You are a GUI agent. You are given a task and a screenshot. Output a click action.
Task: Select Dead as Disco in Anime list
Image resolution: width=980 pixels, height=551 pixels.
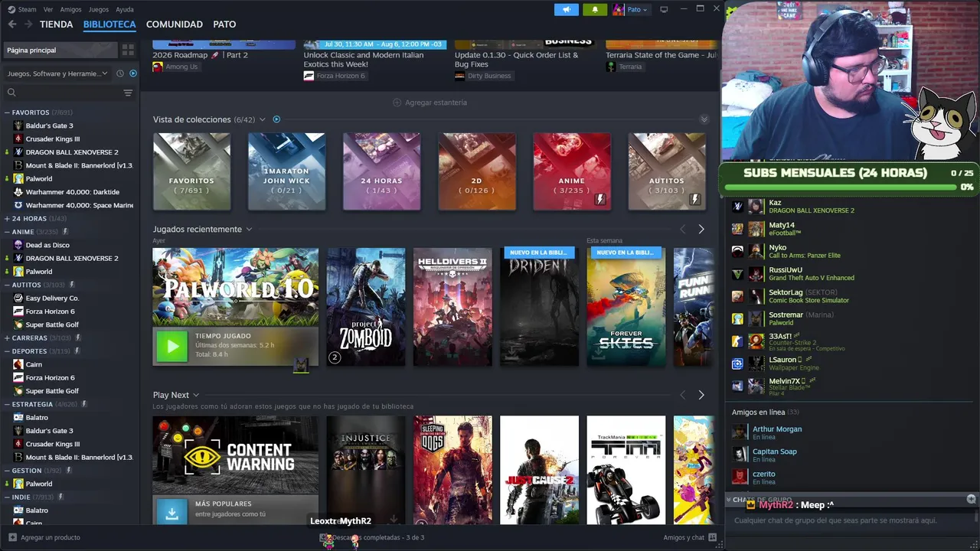pos(47,245)
